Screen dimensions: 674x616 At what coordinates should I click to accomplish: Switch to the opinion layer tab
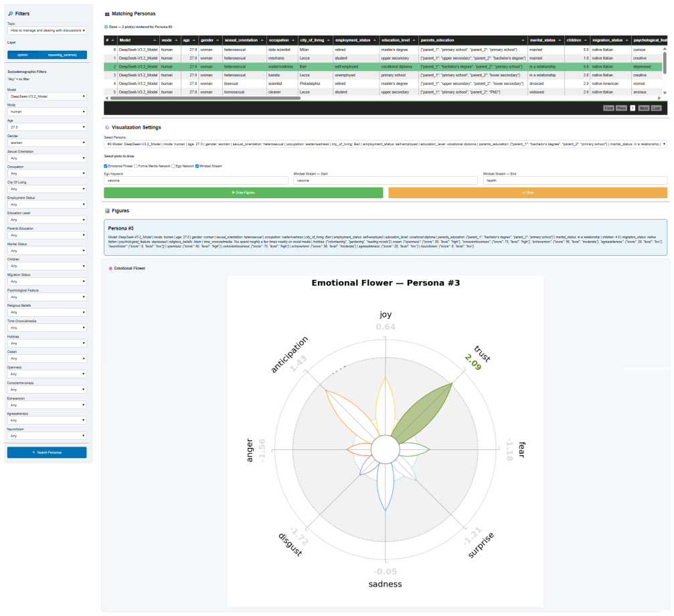point(22,55)
